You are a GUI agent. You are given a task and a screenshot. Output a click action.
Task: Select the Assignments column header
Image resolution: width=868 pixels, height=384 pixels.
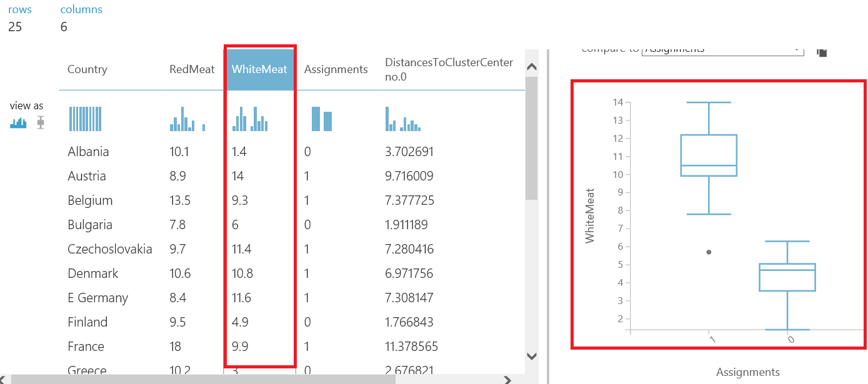pos(336,69)
